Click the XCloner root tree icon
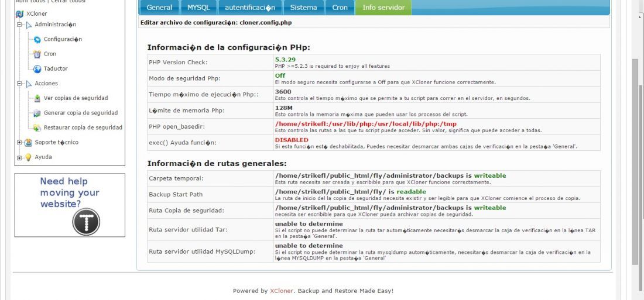This screenshot has width=644, height=300. point(19,14)
